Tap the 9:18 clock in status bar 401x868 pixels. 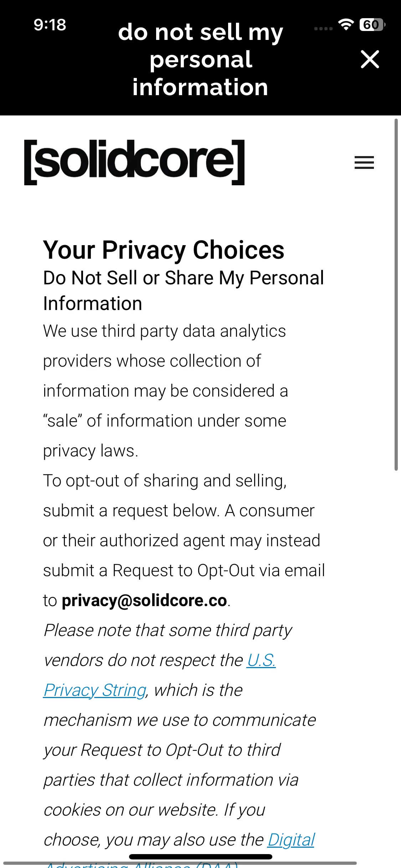50,25
